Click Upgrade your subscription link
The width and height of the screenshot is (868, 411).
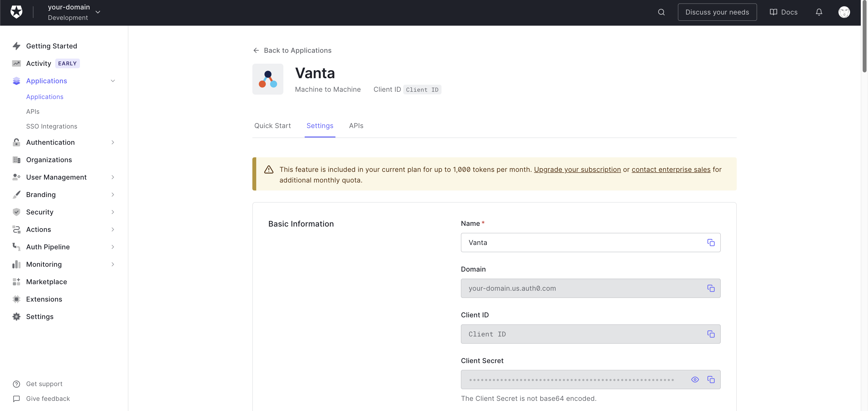[577, 169]
